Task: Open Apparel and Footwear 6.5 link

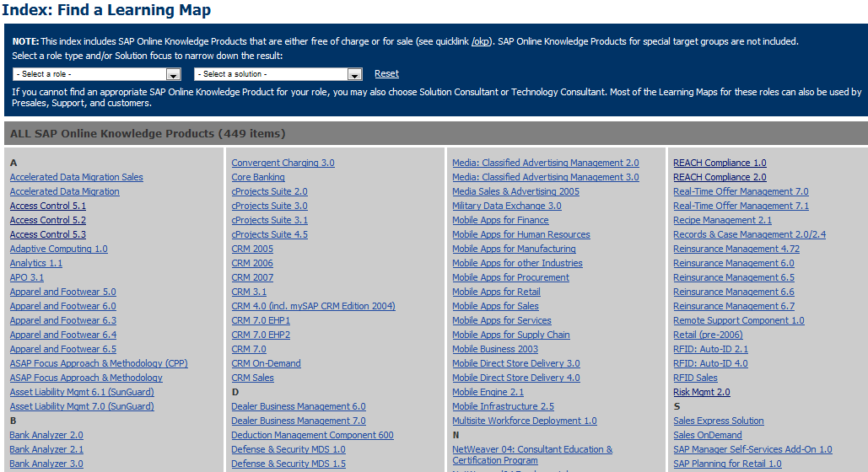Action: [x=62, y=349]
